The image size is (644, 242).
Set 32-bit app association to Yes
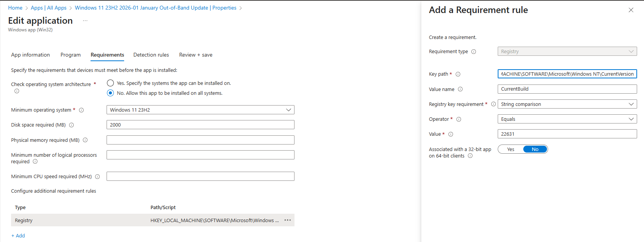(x=511, y=149)
